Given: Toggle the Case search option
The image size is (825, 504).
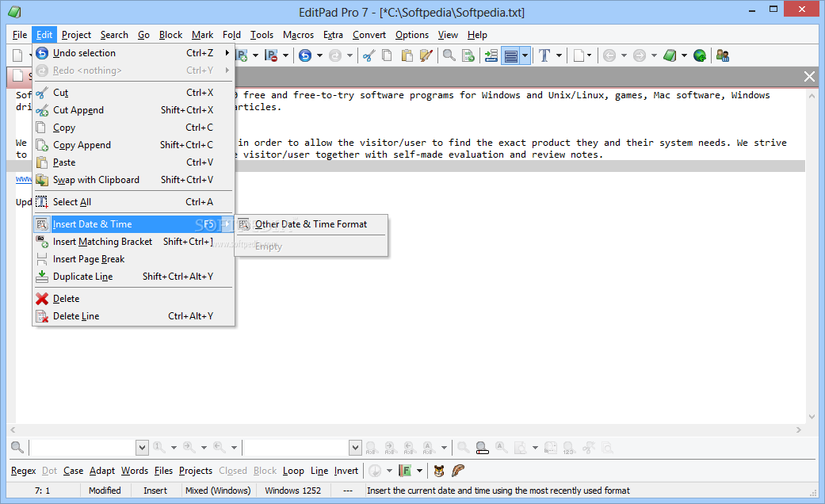Looking at the screenshot, I should (73, 471).
